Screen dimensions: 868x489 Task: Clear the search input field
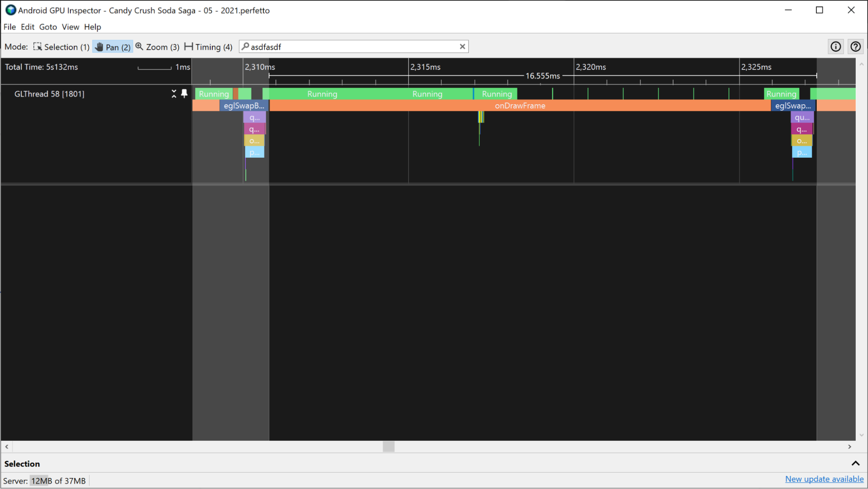[x=462, y=46]
